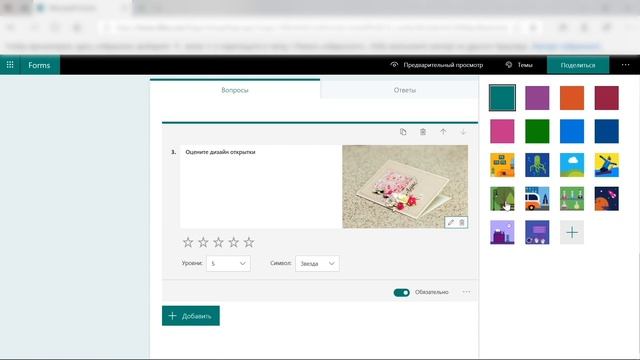
Task: Remove the image with its trash icon
Action: pos(462,222)
